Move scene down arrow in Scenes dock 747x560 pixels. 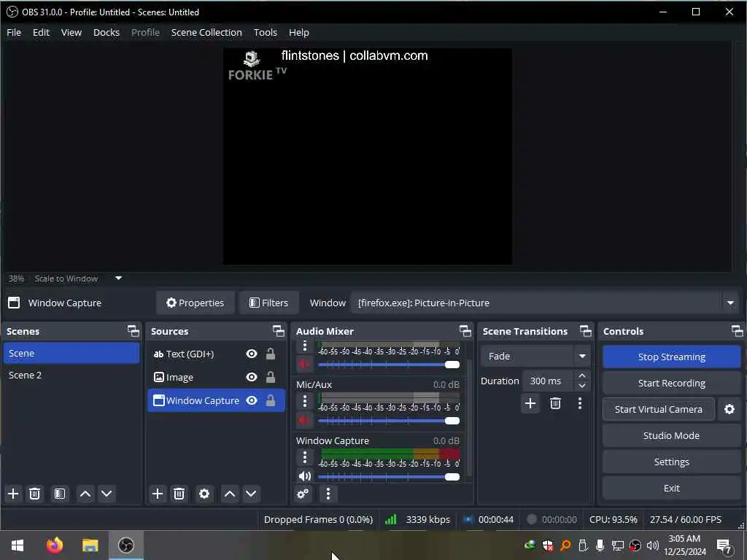click(107, 494)
